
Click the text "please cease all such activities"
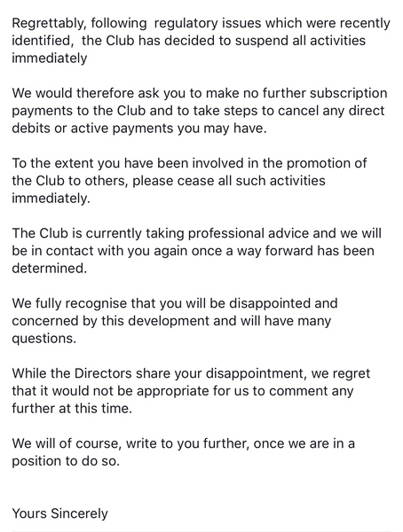click(229, 181)
